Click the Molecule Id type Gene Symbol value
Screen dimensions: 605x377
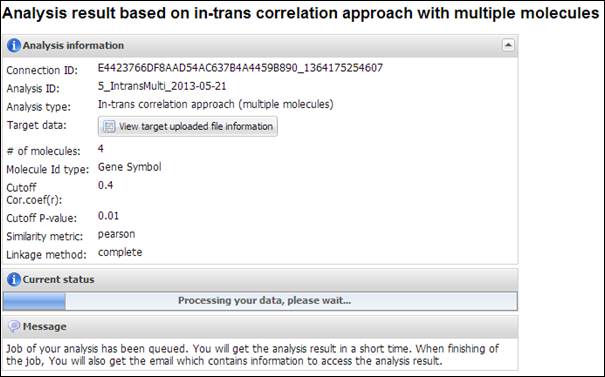pos(129,167)
